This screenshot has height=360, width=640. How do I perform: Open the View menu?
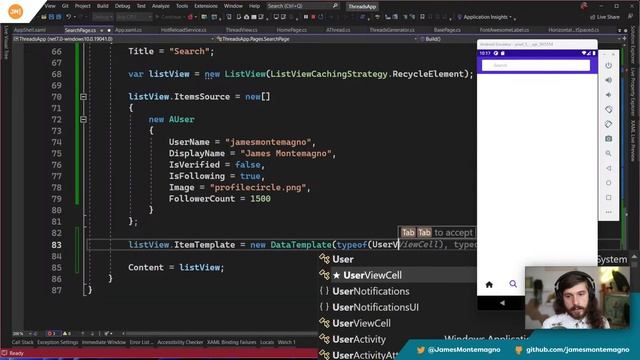tap(50, 6)
